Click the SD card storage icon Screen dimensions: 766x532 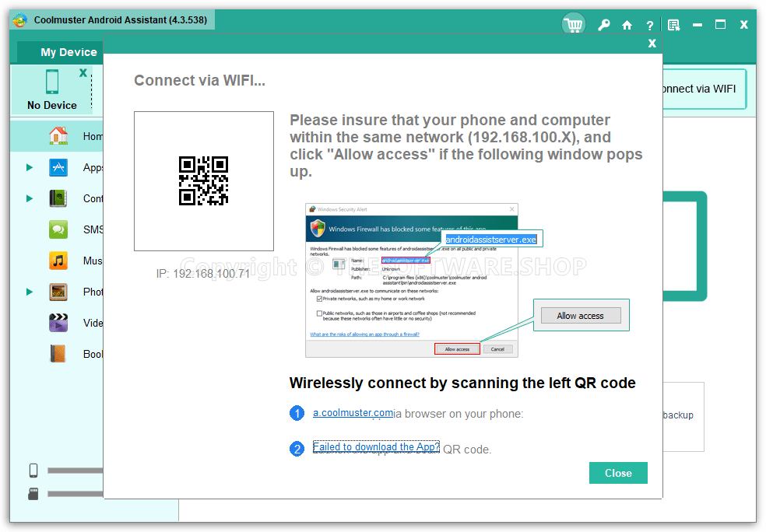[x=33, y=493]
